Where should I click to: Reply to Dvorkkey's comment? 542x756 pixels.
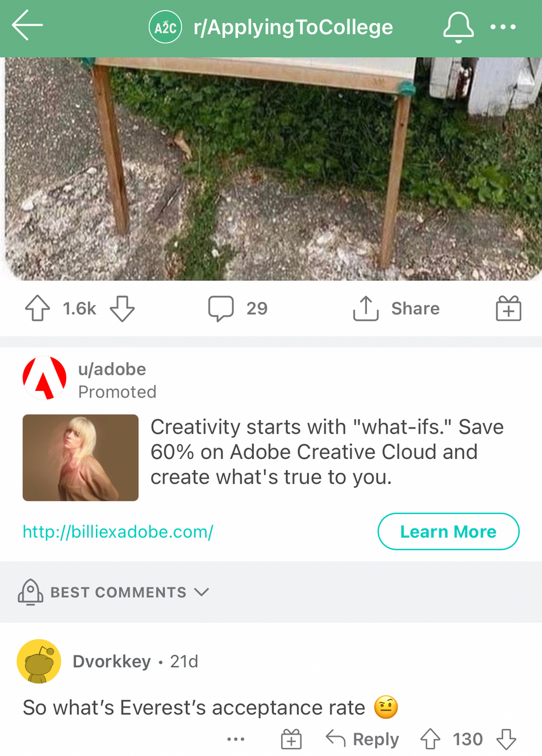(x=363, y=739)
